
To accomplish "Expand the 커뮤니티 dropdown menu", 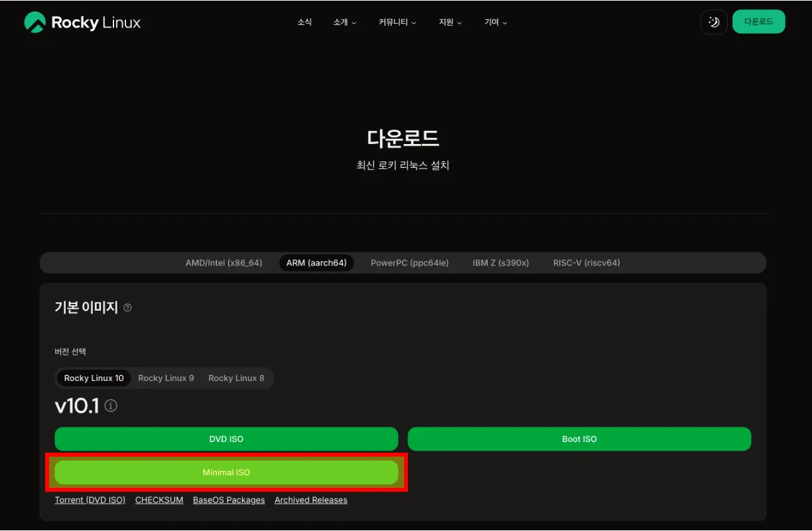I will point(397,22).
